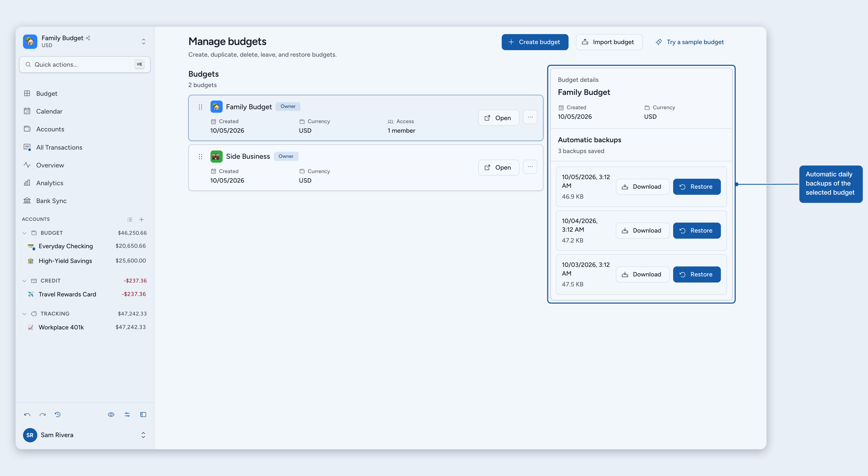Viewport: 868px width, 476px height.
Task: Try a sample budget link
Action: [690, 42]
